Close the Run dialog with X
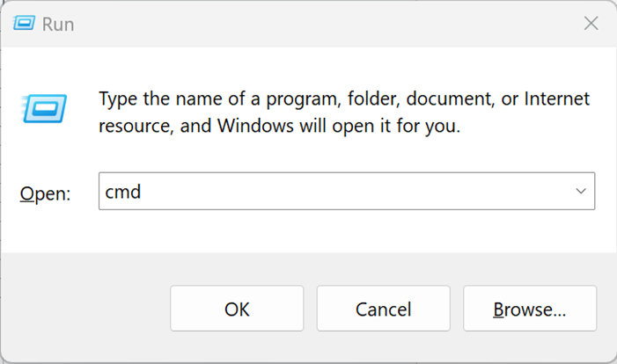 591,24
